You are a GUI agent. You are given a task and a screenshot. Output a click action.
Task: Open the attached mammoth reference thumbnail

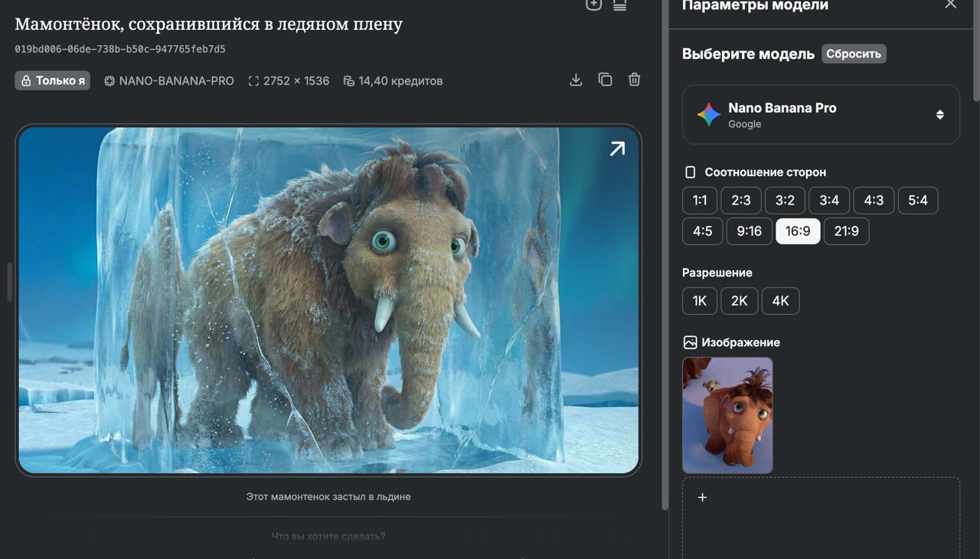tap(727, 415)
